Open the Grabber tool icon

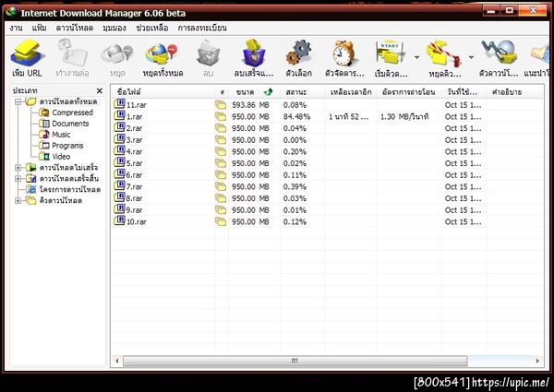tap(499, 53)
